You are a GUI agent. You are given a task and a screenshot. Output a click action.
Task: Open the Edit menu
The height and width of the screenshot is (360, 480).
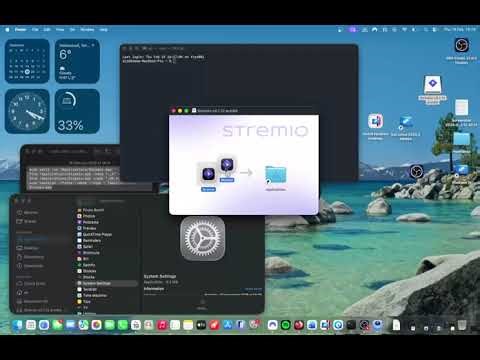tap(47, 30)
